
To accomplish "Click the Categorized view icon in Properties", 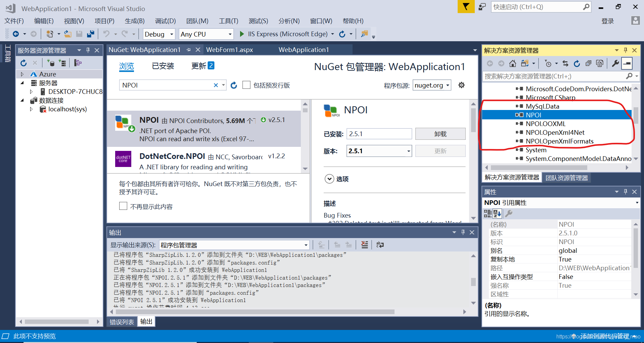I will coord(488,213).
